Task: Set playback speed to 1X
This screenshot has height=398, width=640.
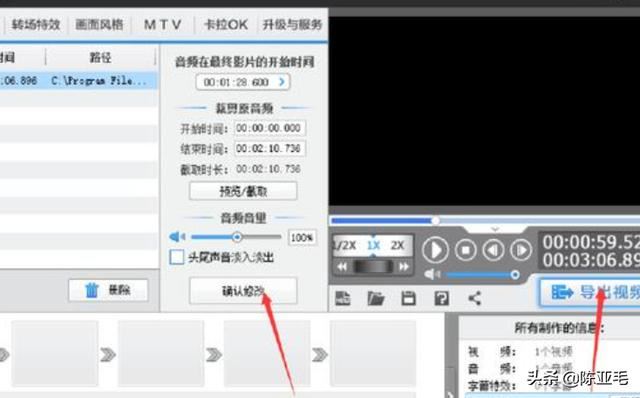Action: tap(373, 245)
